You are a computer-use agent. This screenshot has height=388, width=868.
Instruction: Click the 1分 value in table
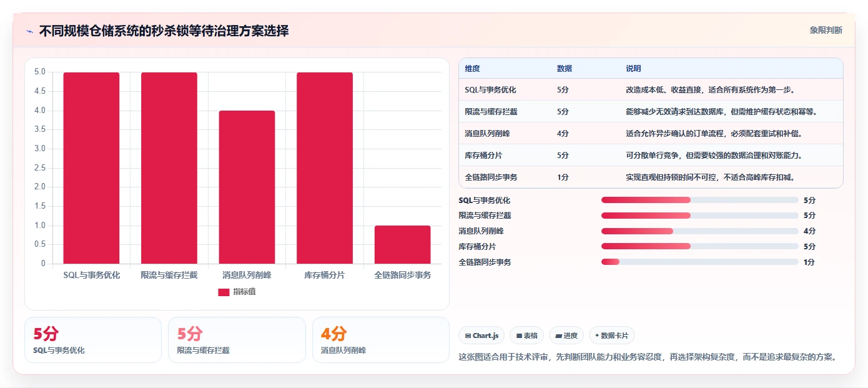click(563, 177)
